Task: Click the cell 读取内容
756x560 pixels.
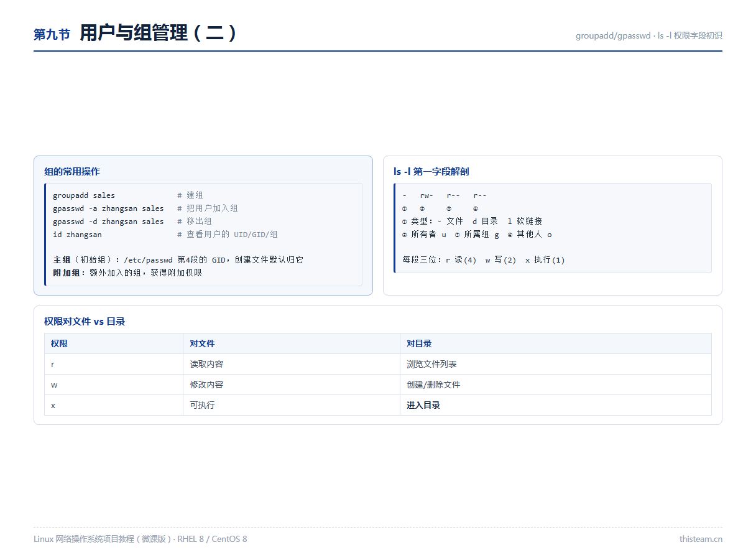Action: (x=292, y=364)
